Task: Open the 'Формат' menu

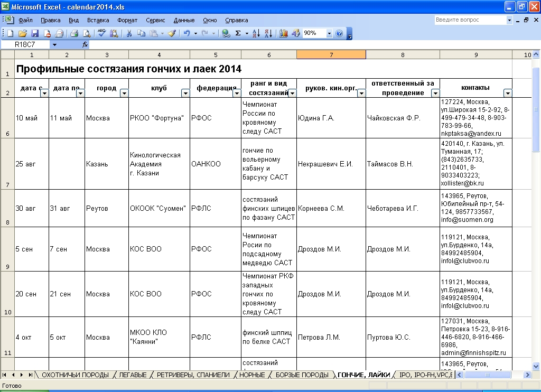Action: tap(127, 20)
